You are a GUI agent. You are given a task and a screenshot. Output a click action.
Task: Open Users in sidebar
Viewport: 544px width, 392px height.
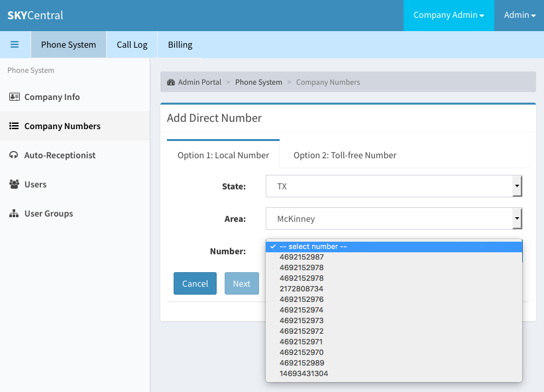75,184
